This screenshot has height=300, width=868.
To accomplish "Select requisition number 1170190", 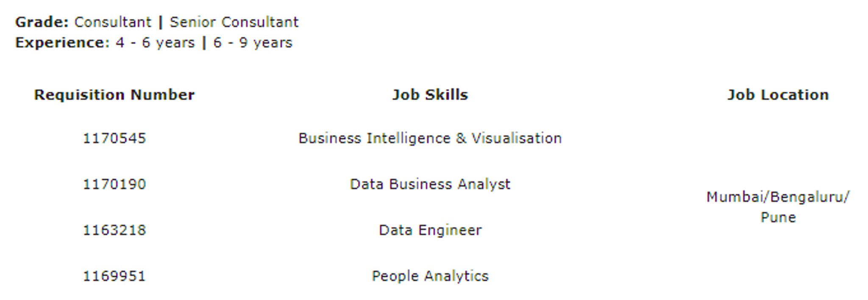I will tap(114, 184).
